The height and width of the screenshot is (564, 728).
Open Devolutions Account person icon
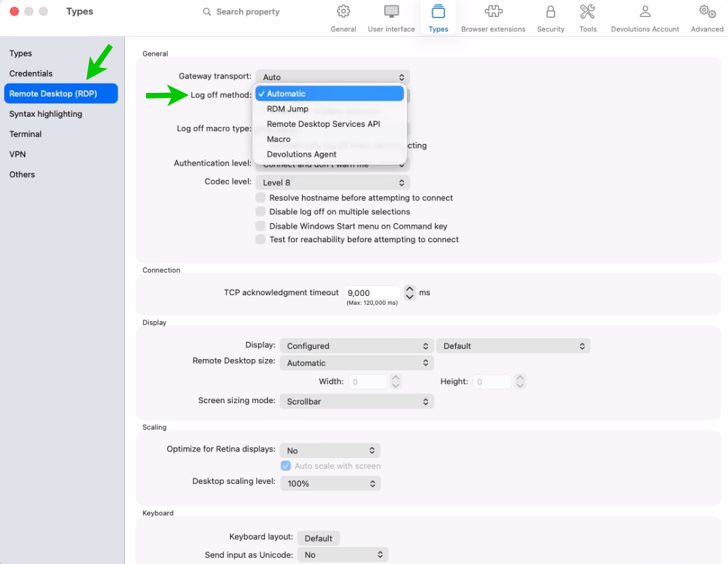(645, 12)
